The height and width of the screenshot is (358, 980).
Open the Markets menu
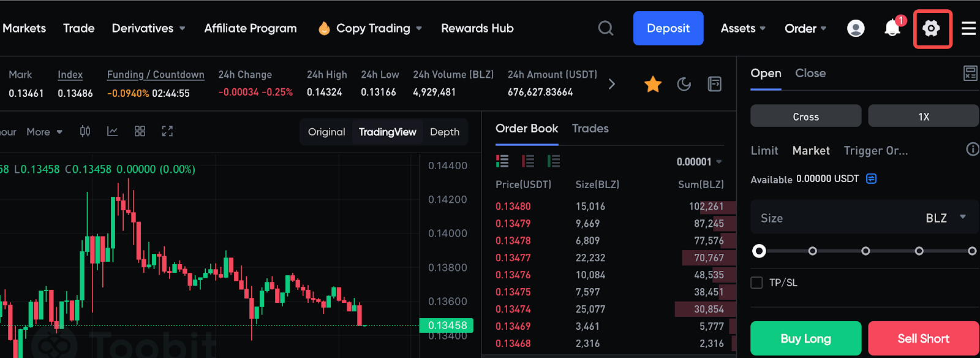click(24, 28)
